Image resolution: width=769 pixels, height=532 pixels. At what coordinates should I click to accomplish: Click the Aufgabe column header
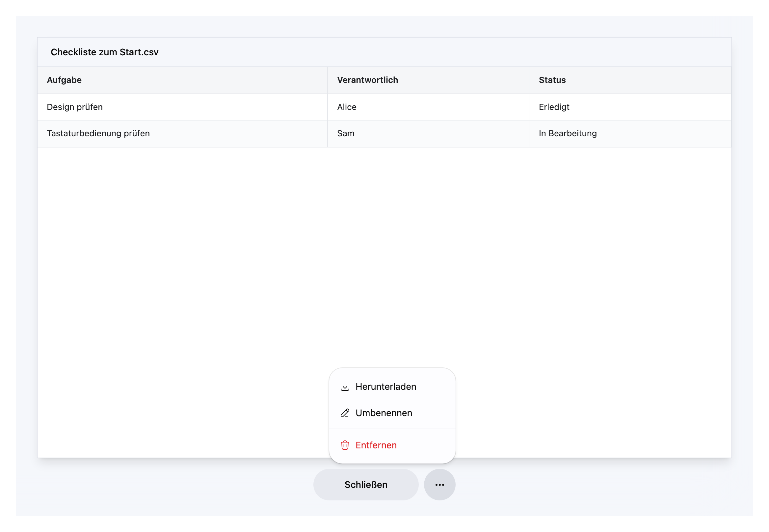pos(182,80)
